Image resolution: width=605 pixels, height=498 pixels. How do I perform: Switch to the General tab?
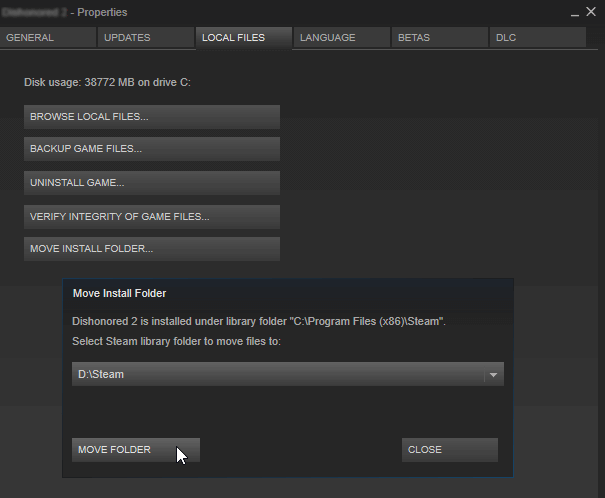[x=48, y=37]
